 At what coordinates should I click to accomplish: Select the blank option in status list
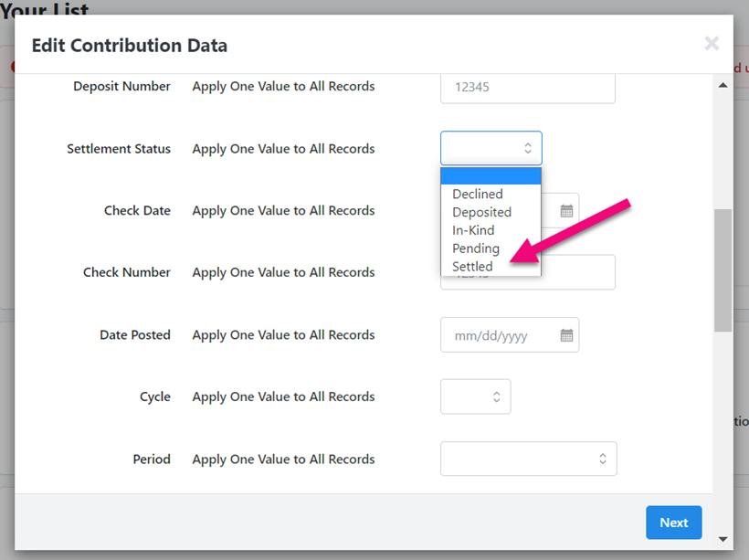tap(491, 176)
